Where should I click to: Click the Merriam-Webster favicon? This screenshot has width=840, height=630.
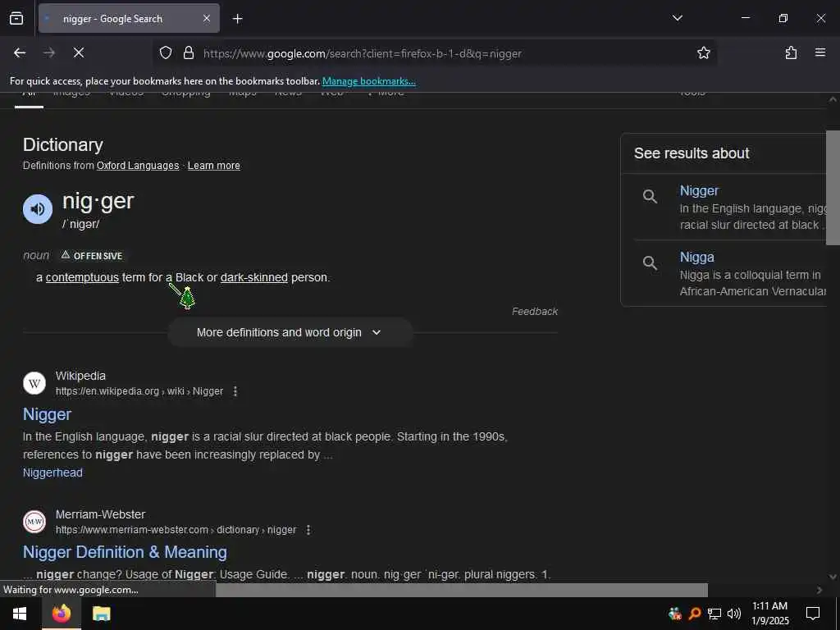pos(34,522)
